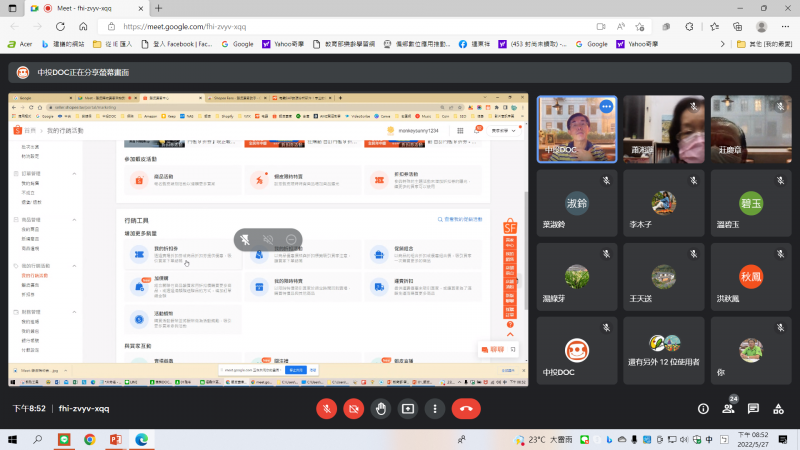
Task: Raise your hand in the meeting
Action: pyautogui.click(x=381, y=409)
